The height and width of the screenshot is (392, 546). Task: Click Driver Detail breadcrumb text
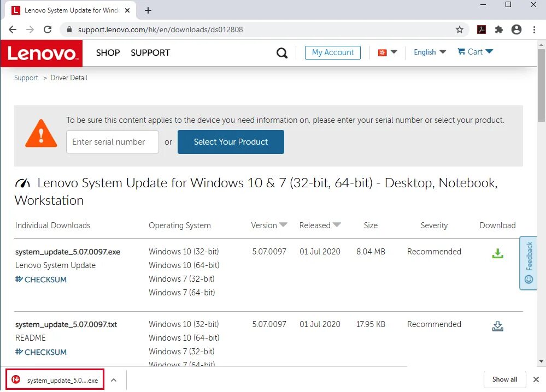[69, 78]
